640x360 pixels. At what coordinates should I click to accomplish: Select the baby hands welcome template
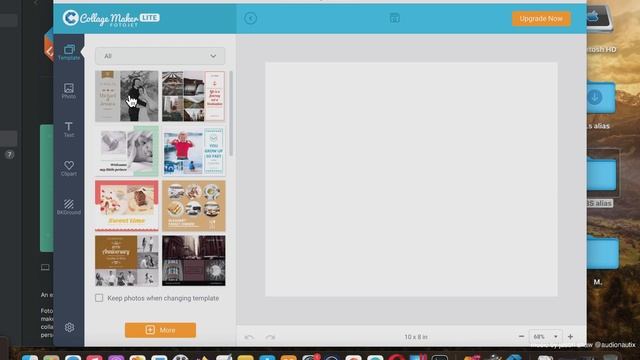click(x=127, y=151)
